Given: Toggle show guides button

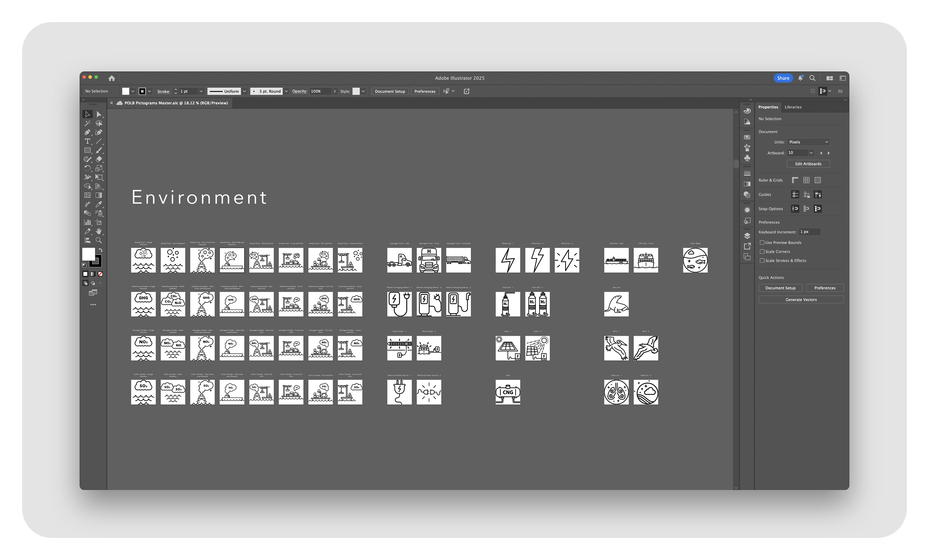Looking at the screenshot, I should coord(795,194).
